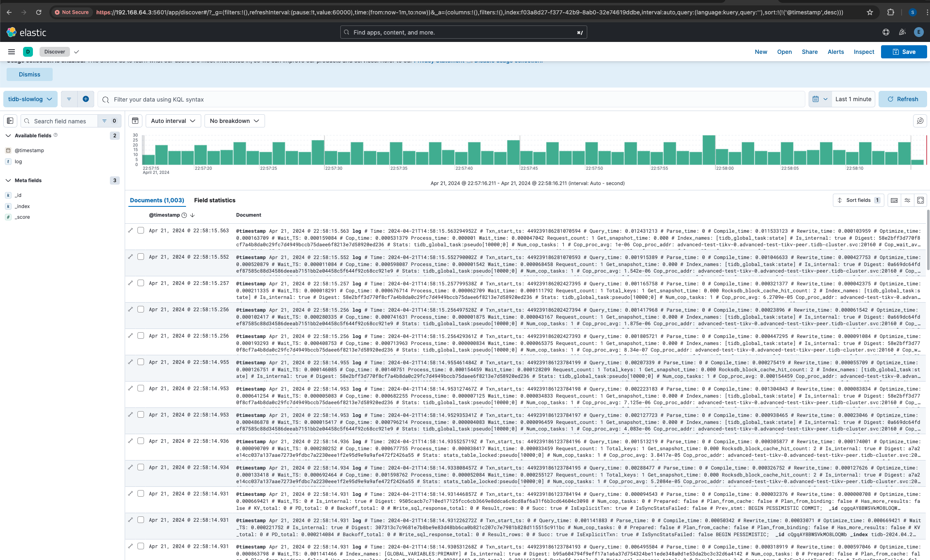The image size is (930, 560).
Task: Click the Refresh button
Action: (x=903, y=99)
